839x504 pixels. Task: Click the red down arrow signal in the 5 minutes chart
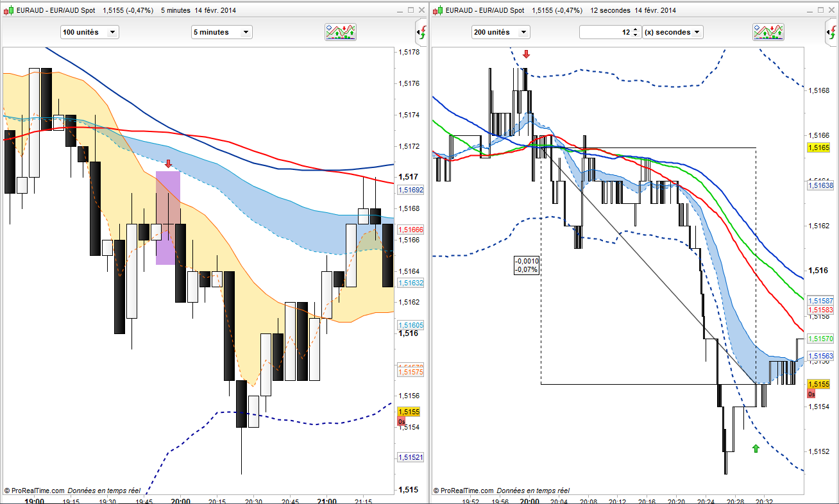click(x=168, y=164)
